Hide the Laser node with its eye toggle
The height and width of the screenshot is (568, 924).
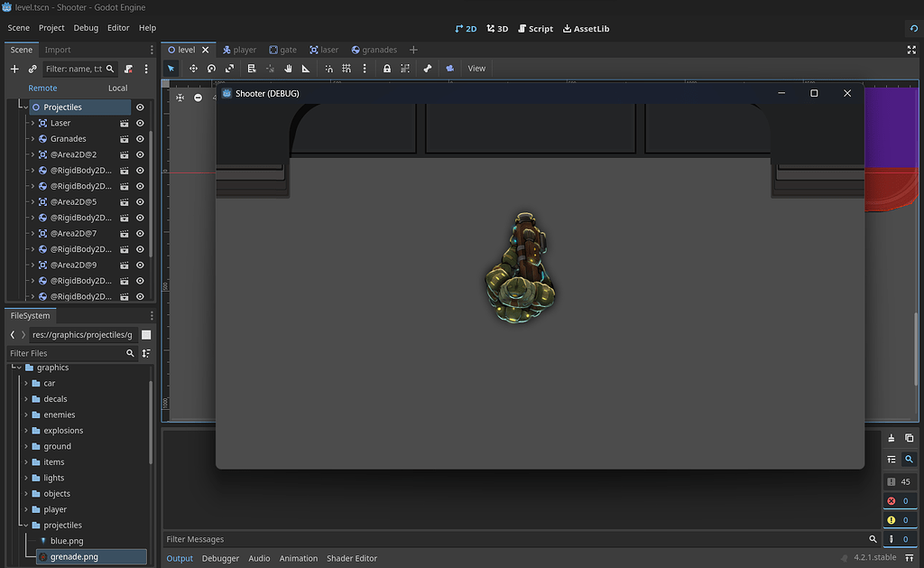(x=140, y=123)
